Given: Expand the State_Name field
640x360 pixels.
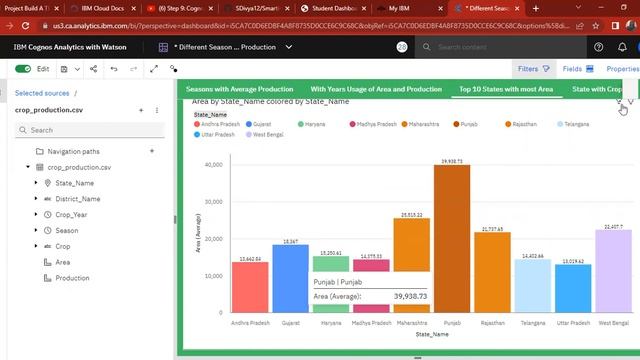Looking at the screenshot, I should [36, 183].
